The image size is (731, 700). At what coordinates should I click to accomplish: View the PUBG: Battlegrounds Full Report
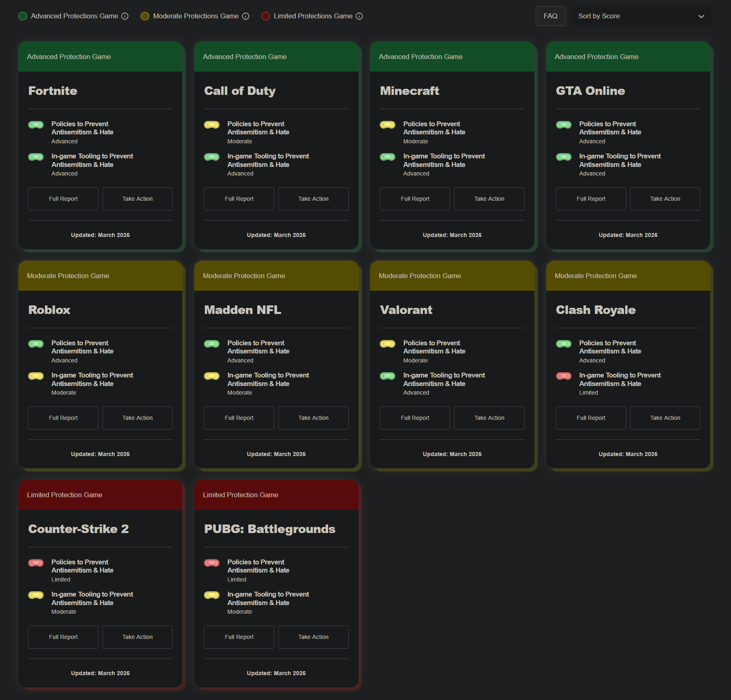click(239, 637)
